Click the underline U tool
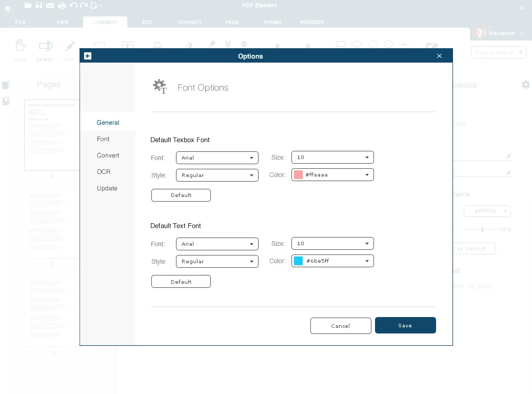532x394 pixels. pos(228,44)
